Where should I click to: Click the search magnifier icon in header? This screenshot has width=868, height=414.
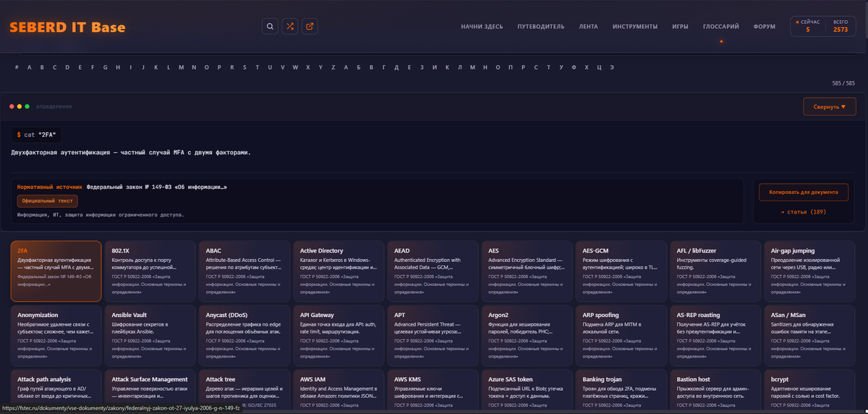pyautogui.click(x=270, y=27)
